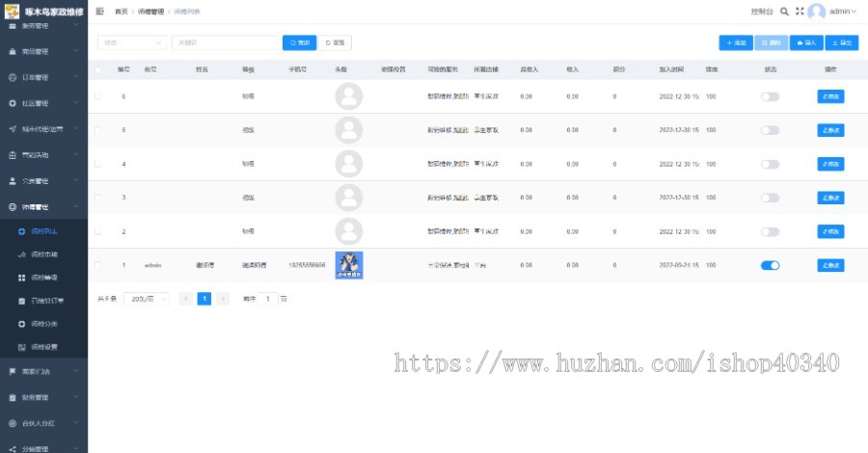The height and width of the screenshot is (453, 868).
Task: Click the go-to page number input
Action: tap(268, 299)
